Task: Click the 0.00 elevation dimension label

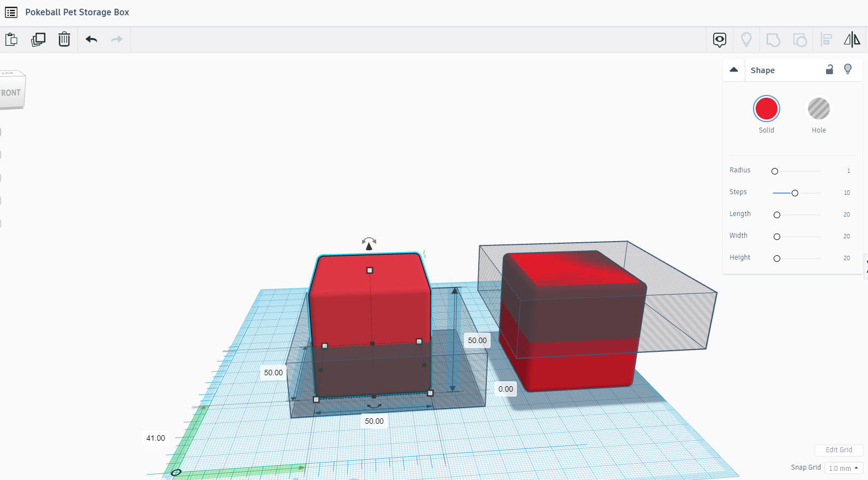Action: (x=505, y=389)
